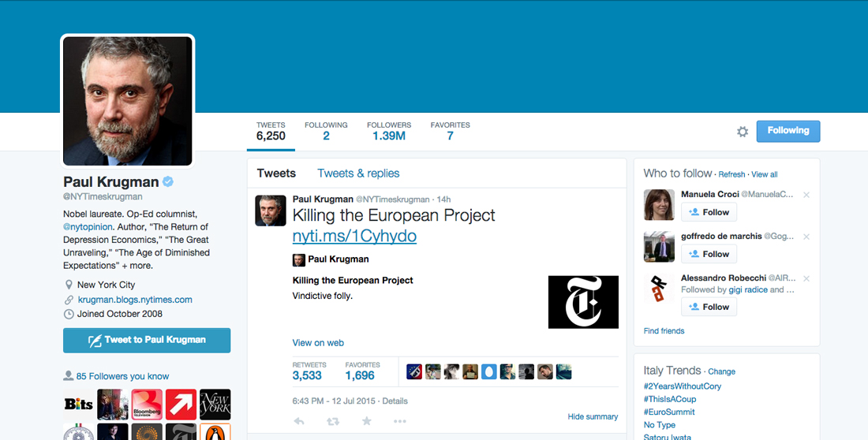Open 85 Followers you know link
The image size is (868, 440).
tap(122, 376)
